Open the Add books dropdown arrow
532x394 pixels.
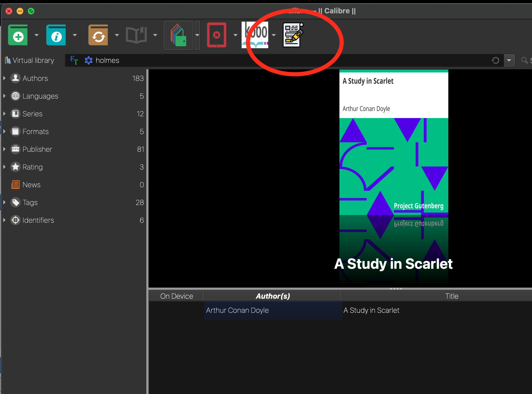click(37, 35)
